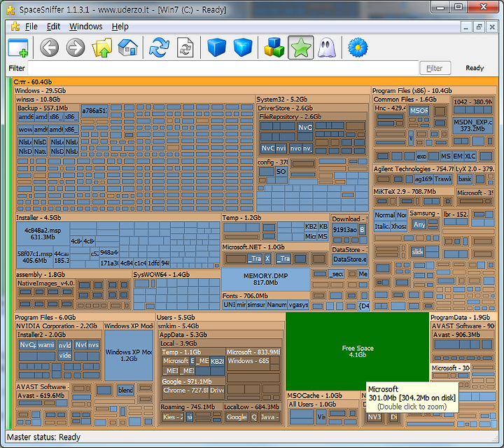Click the Program Files (x86) - 10.4Gb header
Viewport: 504px width, 448px height.
(x=433, y=90)
